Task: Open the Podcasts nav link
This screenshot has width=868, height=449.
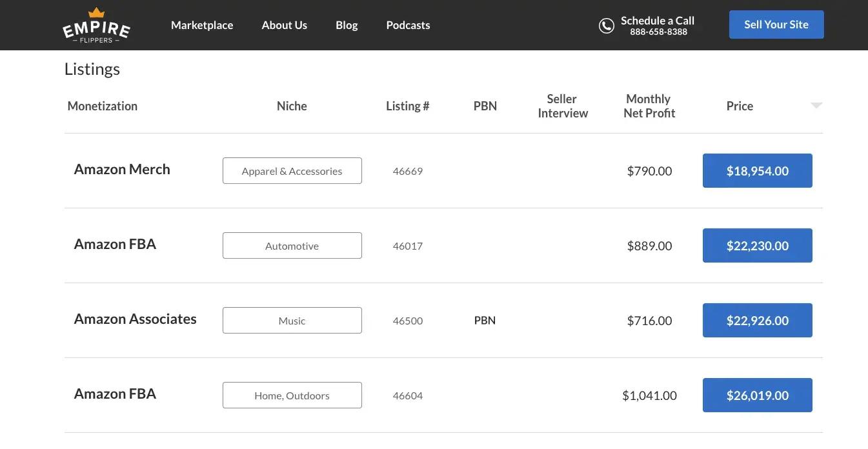Action: click(408, 25)
